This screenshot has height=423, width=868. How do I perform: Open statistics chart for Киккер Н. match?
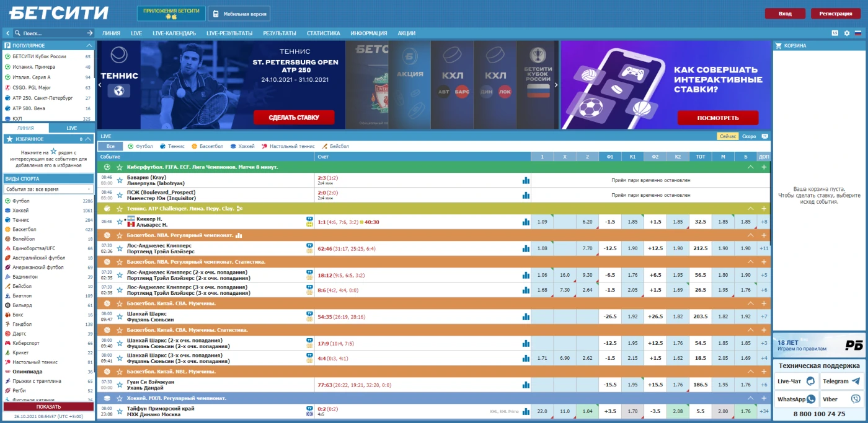click(526, 222)
